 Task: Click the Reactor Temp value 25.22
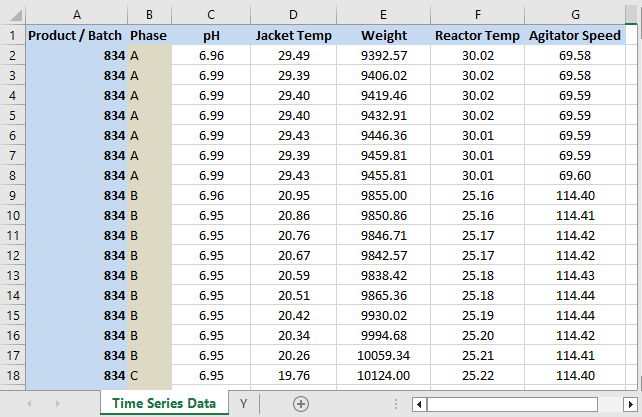[x=477, y=375]
